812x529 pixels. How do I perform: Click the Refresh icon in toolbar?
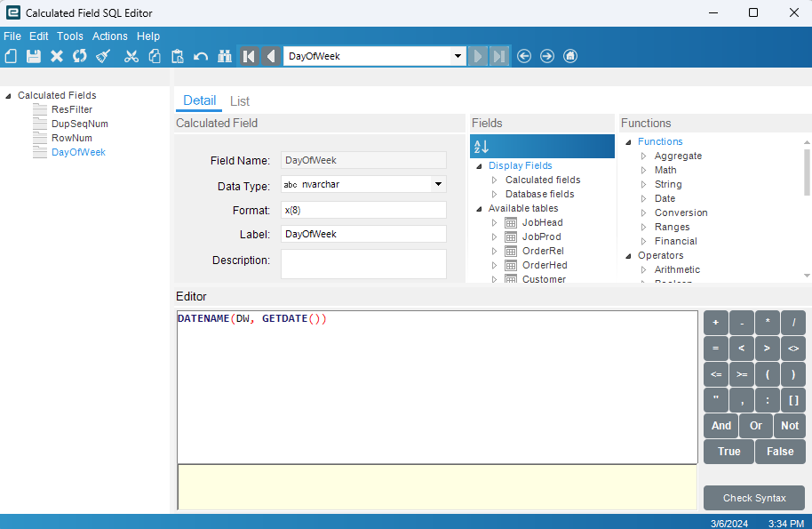pos(80,56)
